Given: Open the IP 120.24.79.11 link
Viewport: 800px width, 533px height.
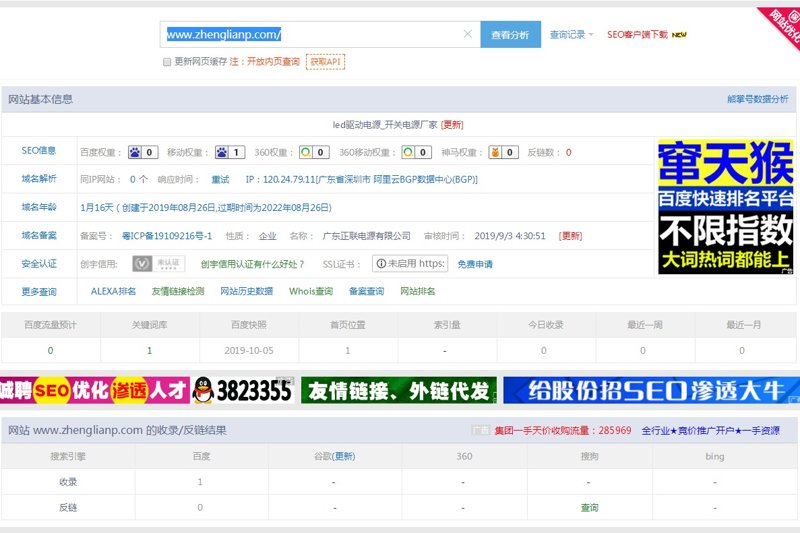Looking at the screenshot, I should tap(361, 180).
